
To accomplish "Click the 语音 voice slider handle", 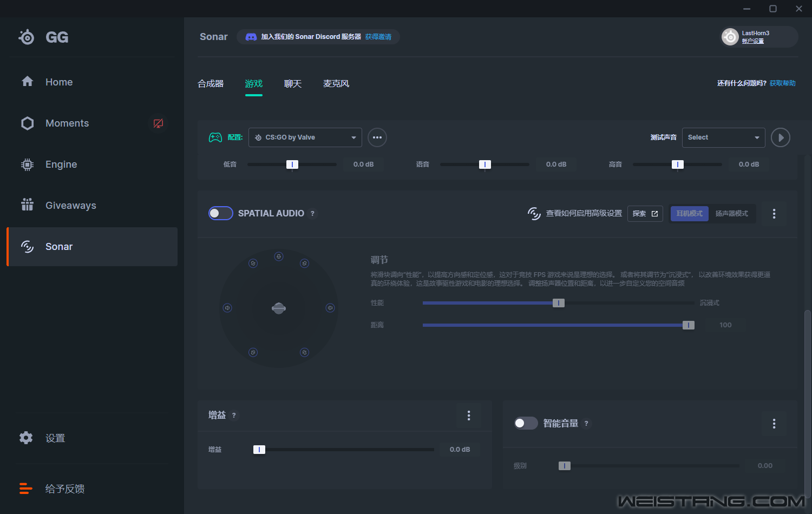I will click(x=485, y=164).
